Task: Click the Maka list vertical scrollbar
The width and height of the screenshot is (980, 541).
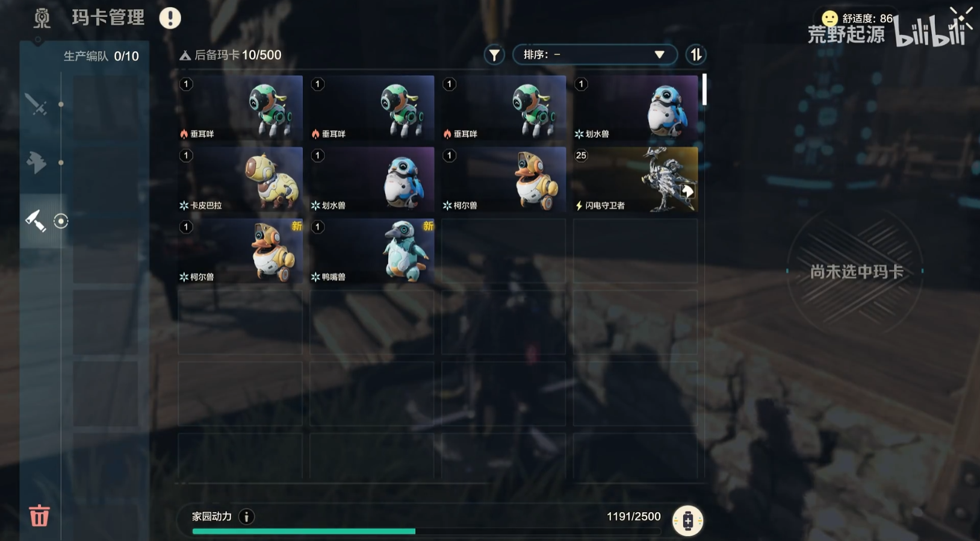Action: (704, 90)
